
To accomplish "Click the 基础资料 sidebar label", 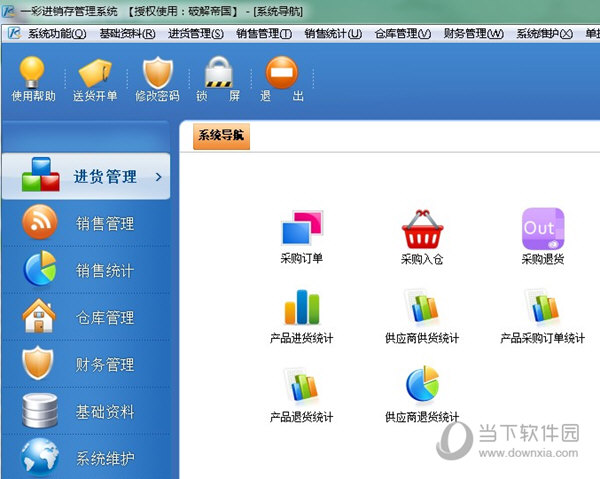I will pyautogui.click(x=105, y=412).
